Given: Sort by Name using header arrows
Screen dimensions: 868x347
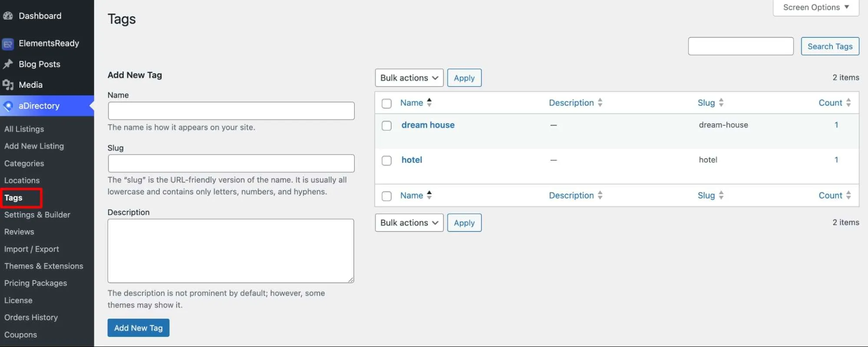Looking at the screenshot, I should 429,102.
